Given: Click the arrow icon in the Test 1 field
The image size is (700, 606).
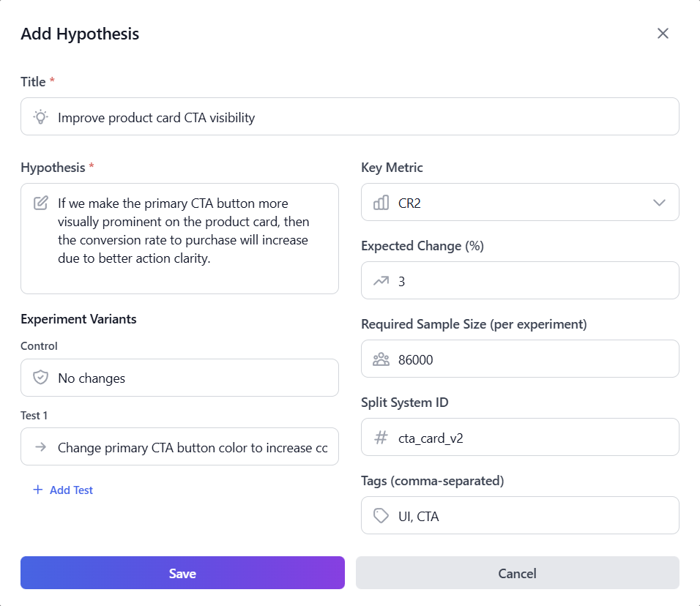Looking at the screenshot, I should [41, 446].
